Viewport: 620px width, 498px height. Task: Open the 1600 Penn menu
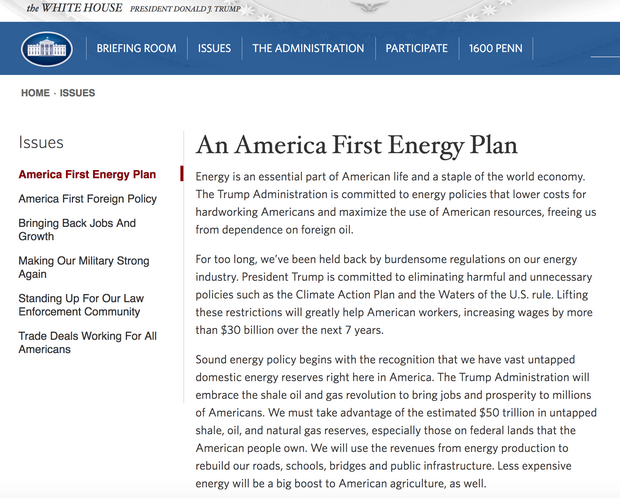point(495,48)
